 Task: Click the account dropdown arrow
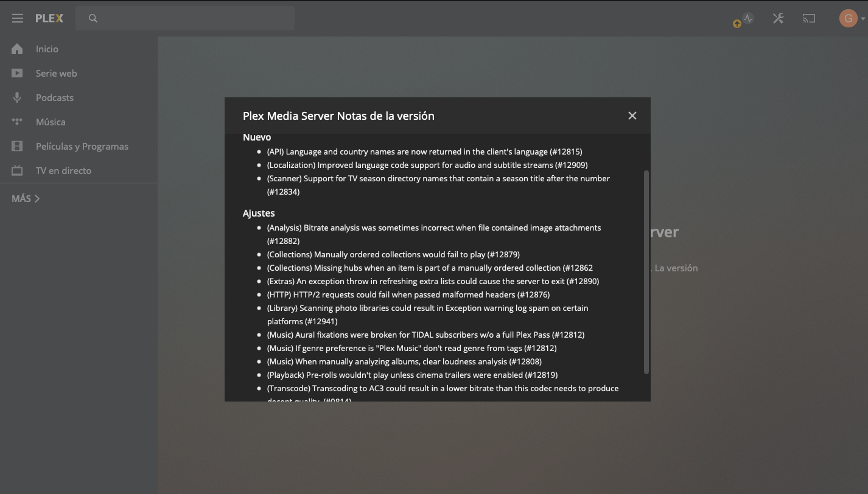863,19
